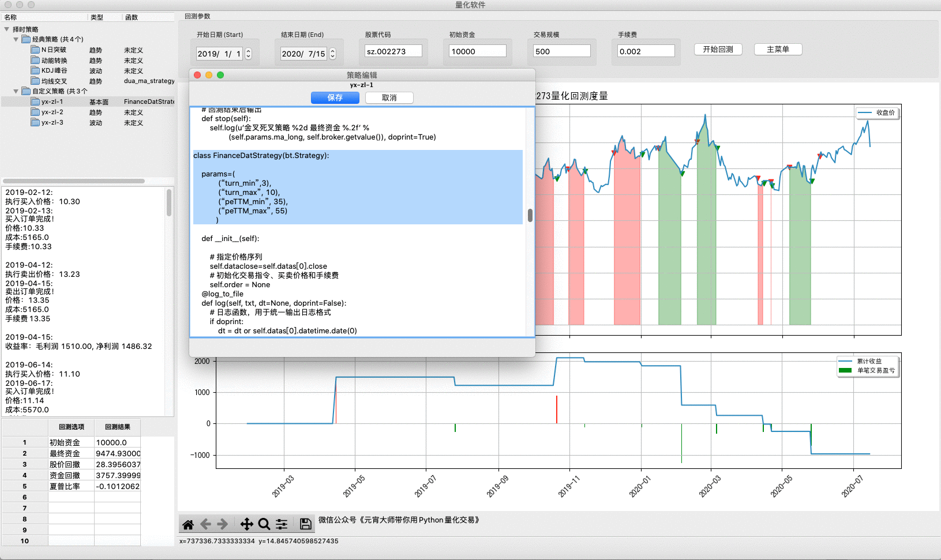941x560 pixels.
Task: Click the 回测结果 table header
Action: pos(118,427)
